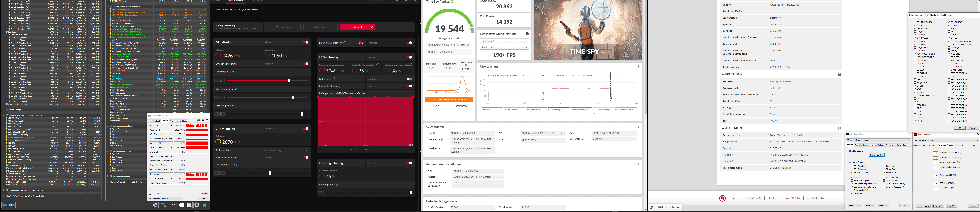Open 1440p Ultra preset dropdown
Screen dimensions: 980x212
504,47
